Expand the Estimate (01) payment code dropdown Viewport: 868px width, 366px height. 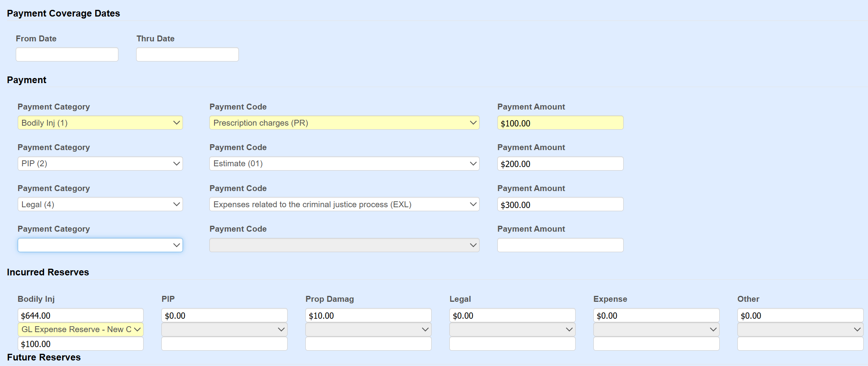[x=344, y=163]
